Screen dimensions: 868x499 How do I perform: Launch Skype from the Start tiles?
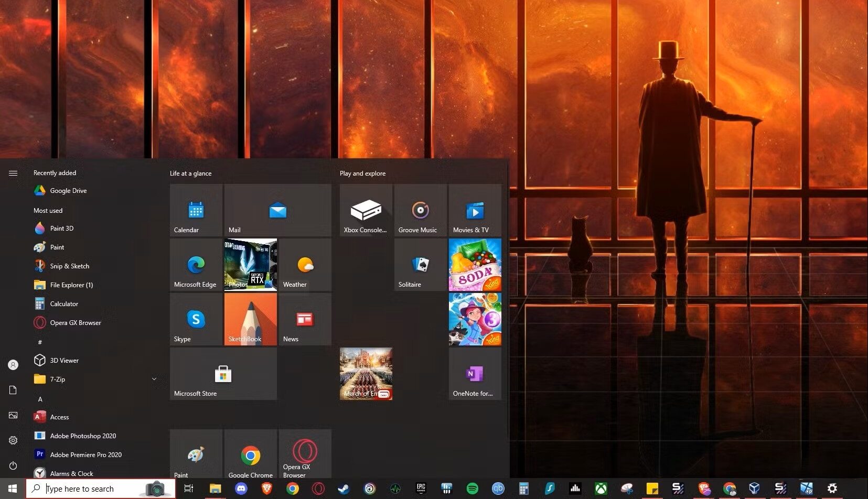(196, 319)
